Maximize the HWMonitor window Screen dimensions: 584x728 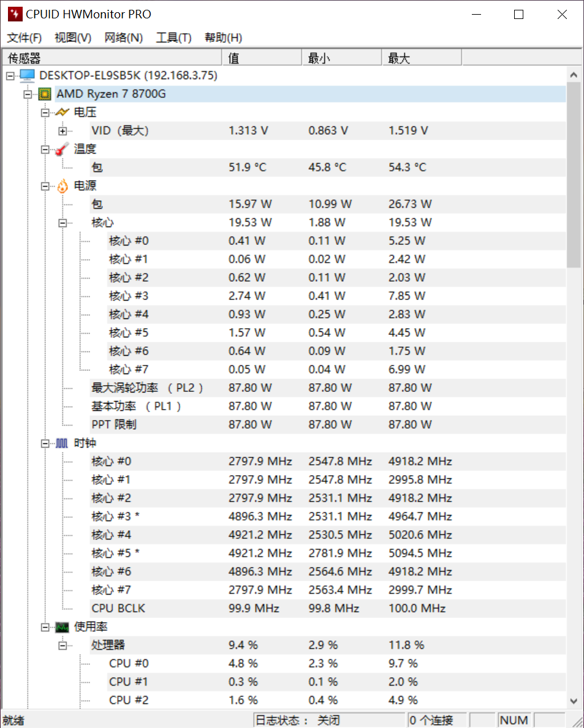pos(519,15)
